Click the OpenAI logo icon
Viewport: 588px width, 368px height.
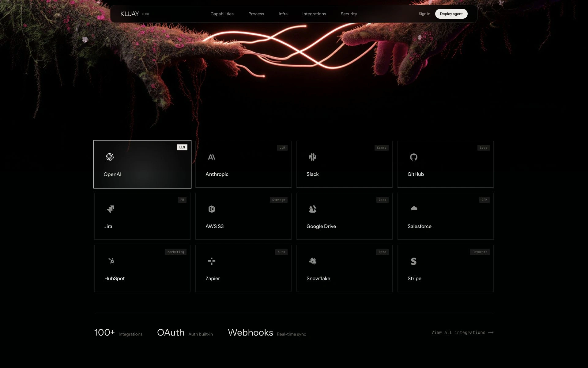tap(110, 157)
